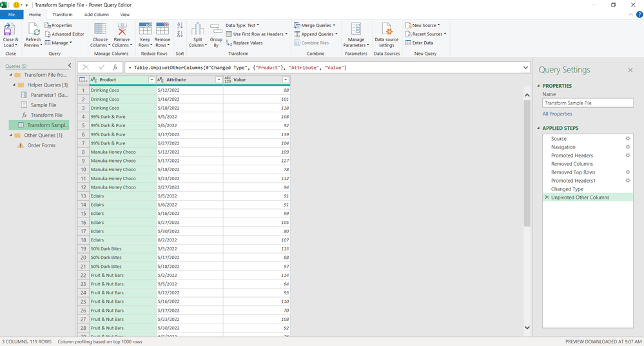Screen dimensions: 644x346
Task: Delete the Unpivoted Other Columns step
Action: point(547,198)
